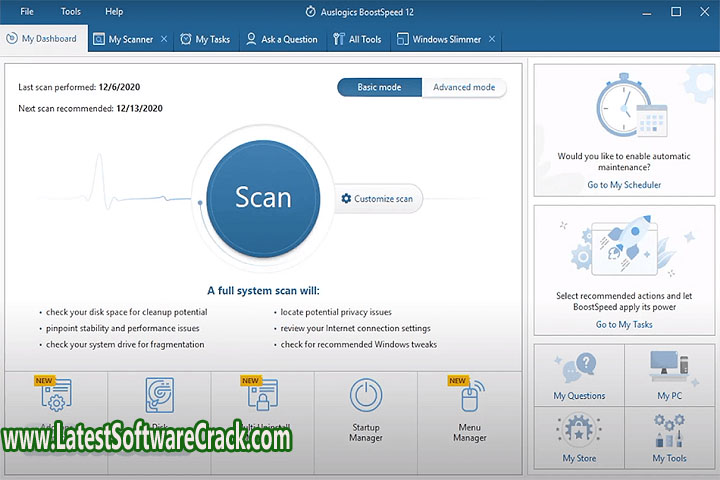Open the Tools menu
This screenshot has height=480, width=720.
pyautogui.click(x=71, y=12)
